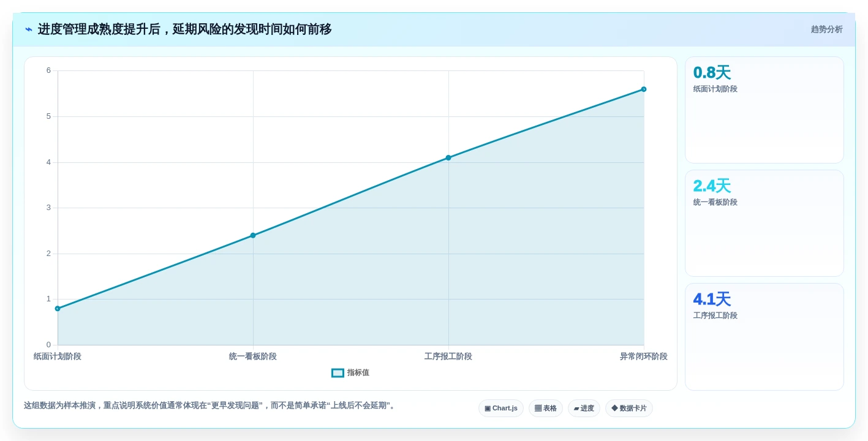Toggle the 指标值 legend color box

tap(338, 373)
